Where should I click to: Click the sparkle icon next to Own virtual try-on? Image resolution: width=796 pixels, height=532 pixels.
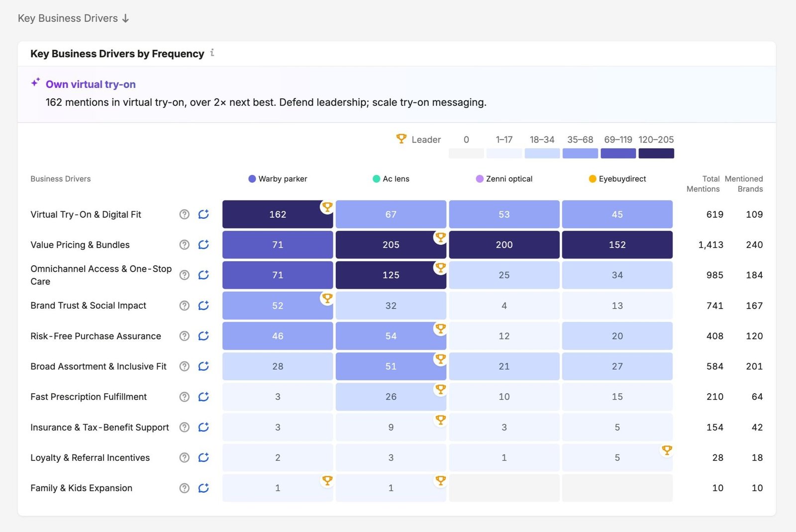(35, 83)
